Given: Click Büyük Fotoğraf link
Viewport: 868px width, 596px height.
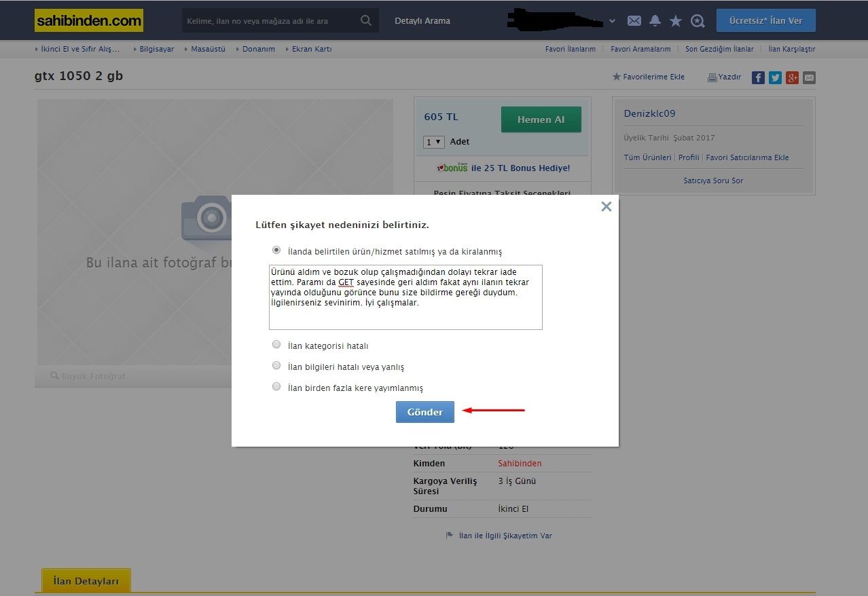Looking at the screenshot, I should (89, 376).
